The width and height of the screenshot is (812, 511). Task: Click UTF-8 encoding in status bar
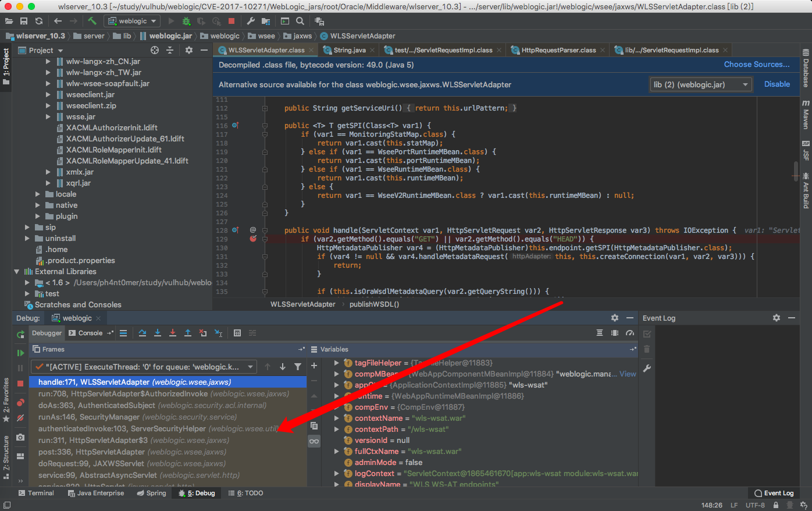point(755,505)
